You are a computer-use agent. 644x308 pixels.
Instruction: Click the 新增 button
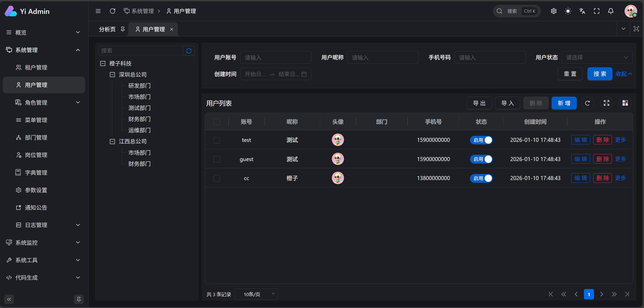[x=564, y=103]
